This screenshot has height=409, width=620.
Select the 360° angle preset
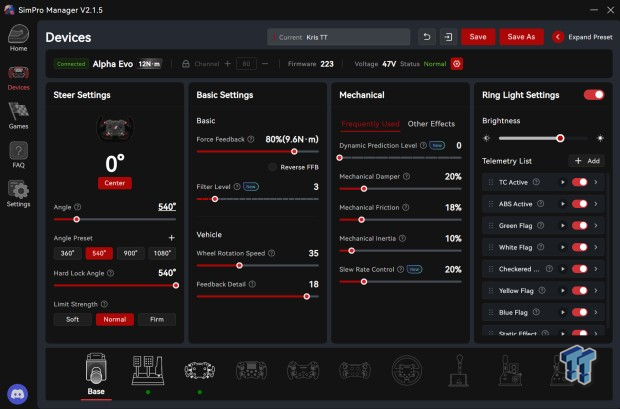coord(68,253)
